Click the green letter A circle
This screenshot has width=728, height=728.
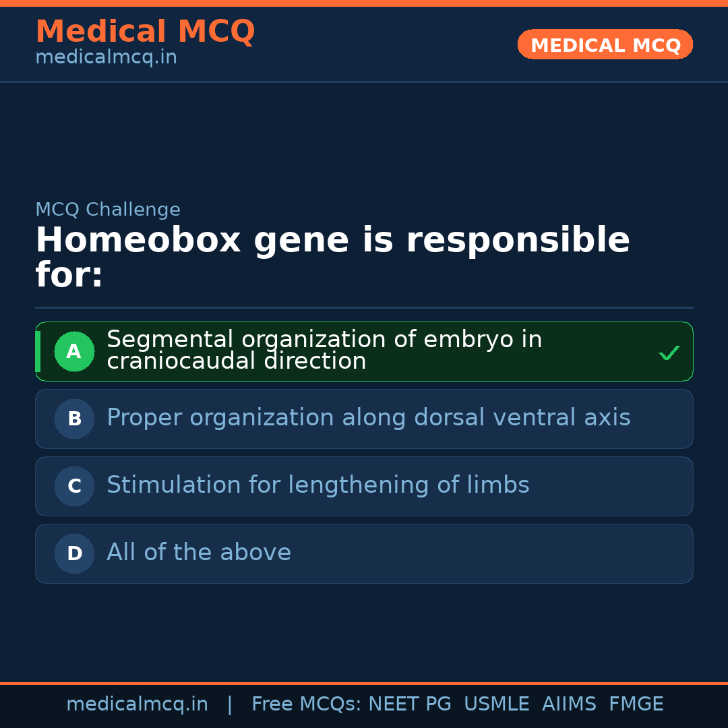coord(74,351)
